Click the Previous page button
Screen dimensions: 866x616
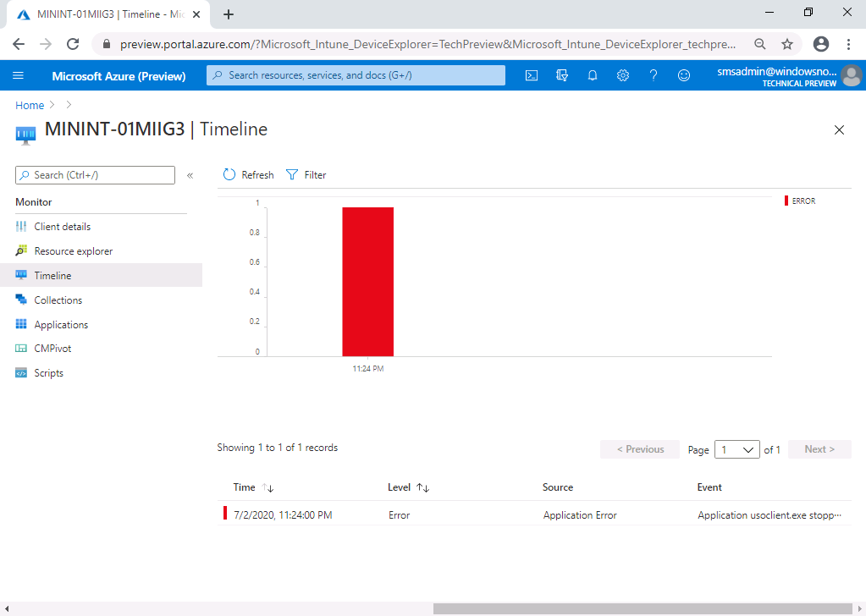(x=640, y=449)
